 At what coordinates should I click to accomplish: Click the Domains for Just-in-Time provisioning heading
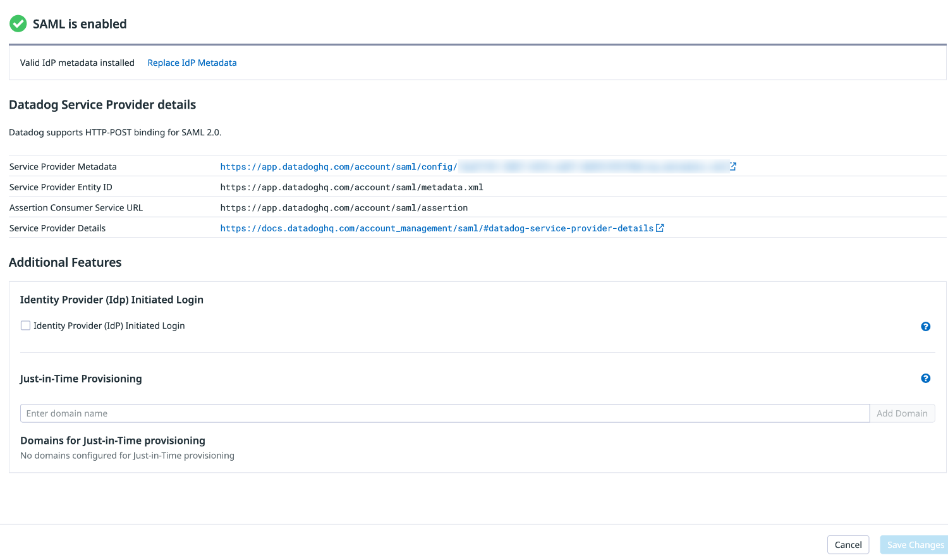tap(112, 441)
